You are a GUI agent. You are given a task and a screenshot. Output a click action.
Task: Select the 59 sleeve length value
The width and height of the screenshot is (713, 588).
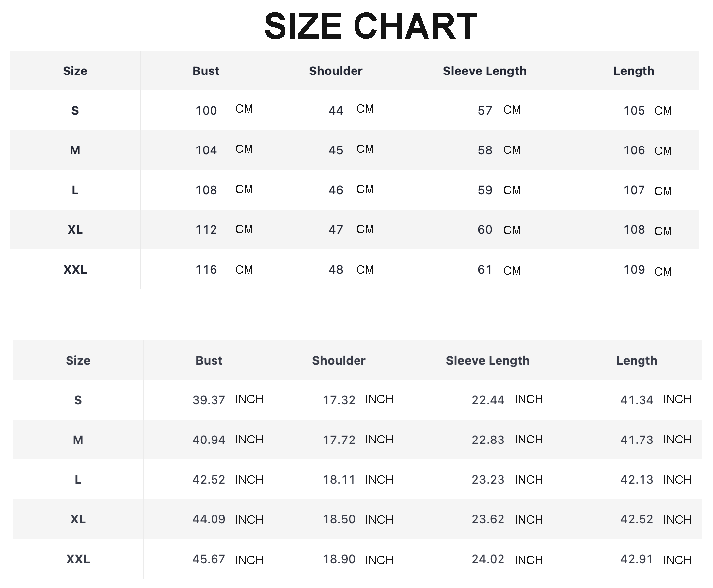click(x=485, y=190)
